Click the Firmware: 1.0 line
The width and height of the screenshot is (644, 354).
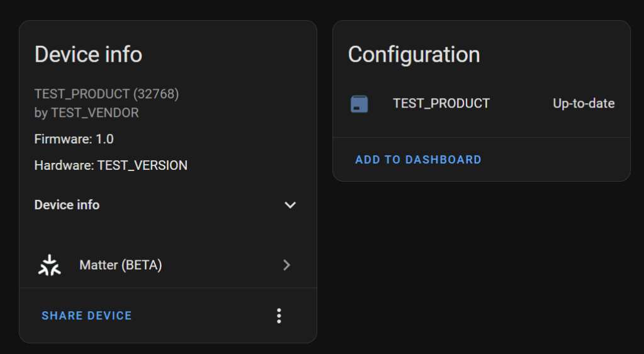(x=74, y=139)
